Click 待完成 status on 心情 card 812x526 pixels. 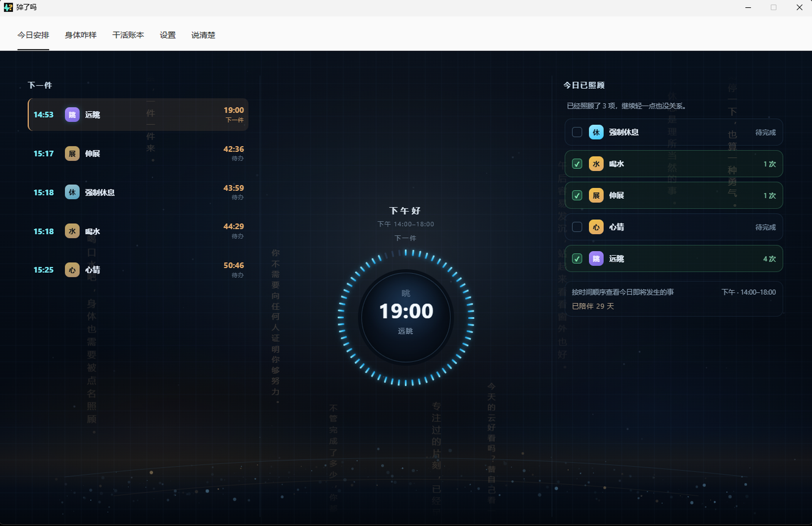[765, 227]
